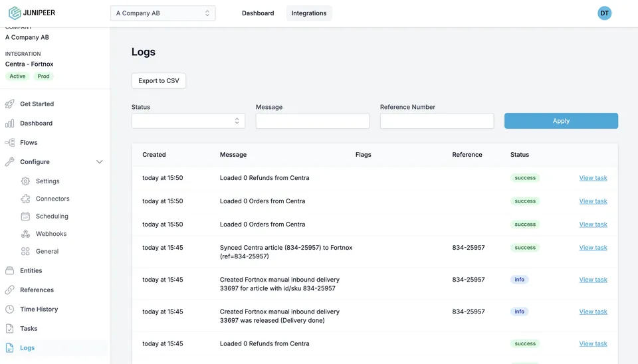Click the Get Started rocket icon

(x=10, y=104)
